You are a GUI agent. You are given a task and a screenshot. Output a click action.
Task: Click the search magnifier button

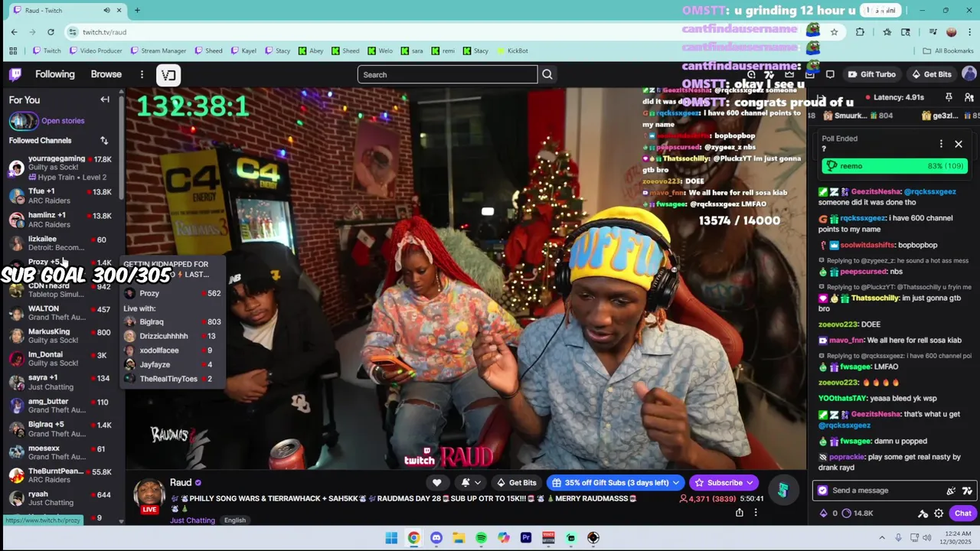point(547,74)
